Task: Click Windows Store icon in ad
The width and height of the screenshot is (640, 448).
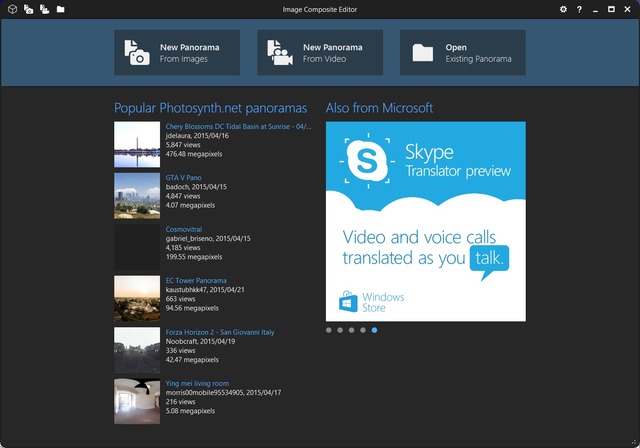Action: [x=348, y=302]
